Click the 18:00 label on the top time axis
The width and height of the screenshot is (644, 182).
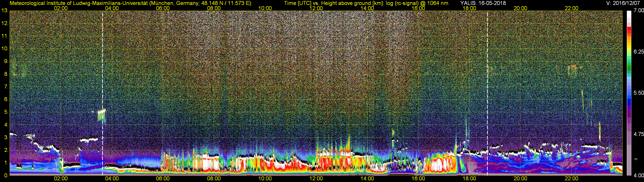coord(469,8)
